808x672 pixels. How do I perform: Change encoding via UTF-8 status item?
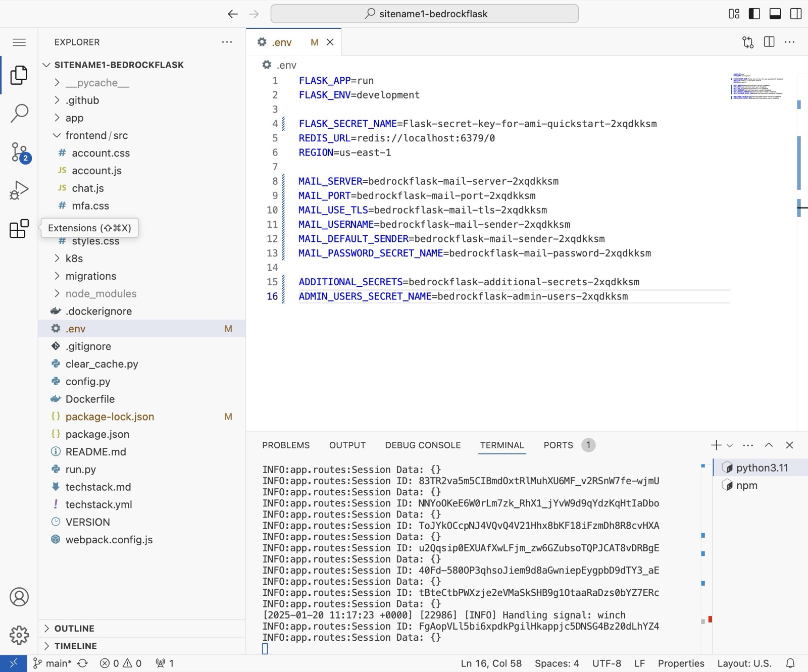click(x=607, y=663)
